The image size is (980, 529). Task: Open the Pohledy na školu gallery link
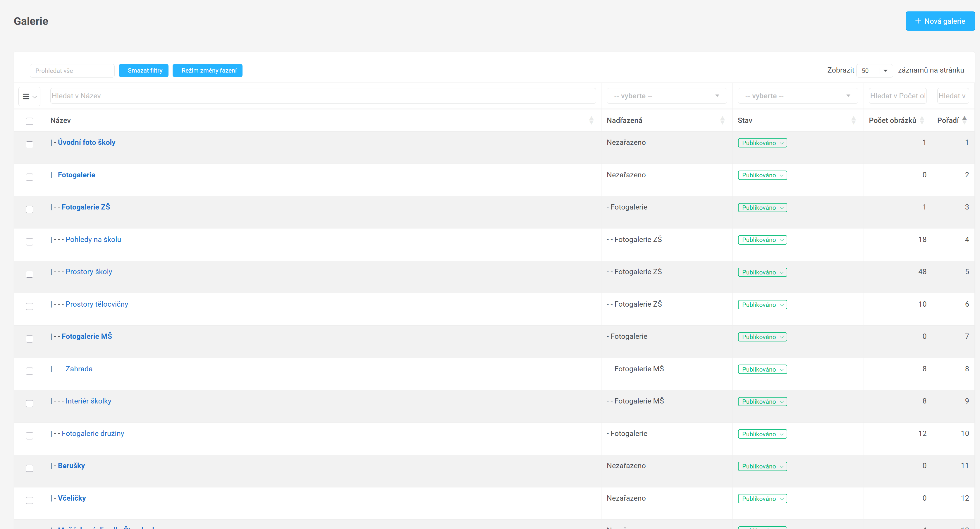click(x=93, y=239)
